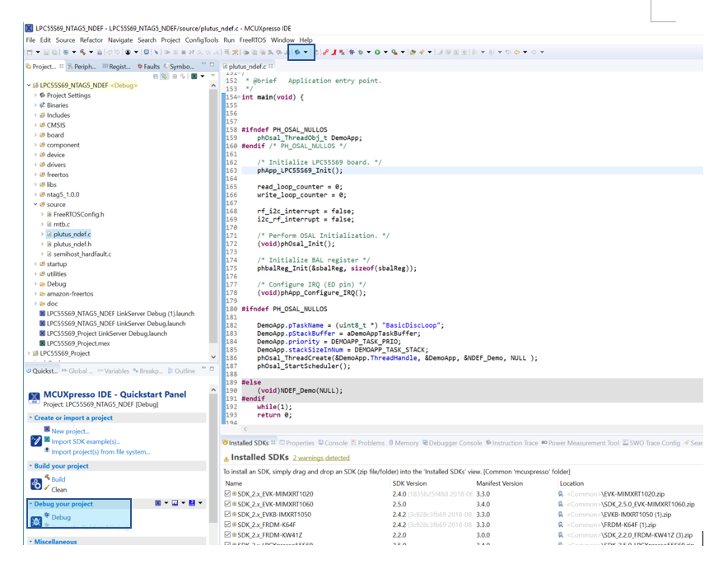Collapse the source folder in project tree
728x583 pixels.
click(x=35, y=204)
